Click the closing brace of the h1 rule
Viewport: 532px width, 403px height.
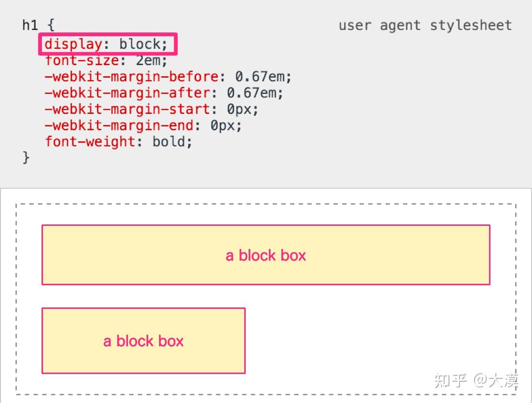coord(26,157)
